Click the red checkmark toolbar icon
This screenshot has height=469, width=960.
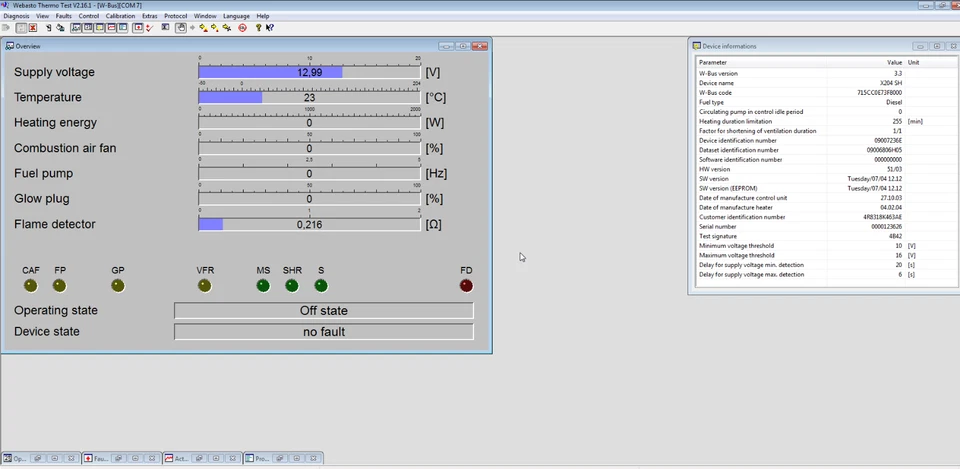click(149, 28)
